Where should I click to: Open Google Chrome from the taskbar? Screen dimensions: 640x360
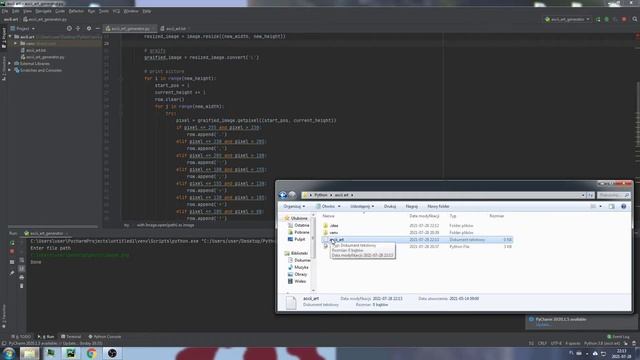[91, 353]
